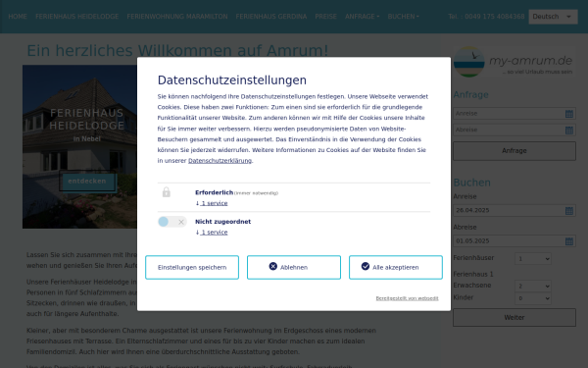
Task: Click the phone number 0049 175 4084368
Action: [495, 17]
